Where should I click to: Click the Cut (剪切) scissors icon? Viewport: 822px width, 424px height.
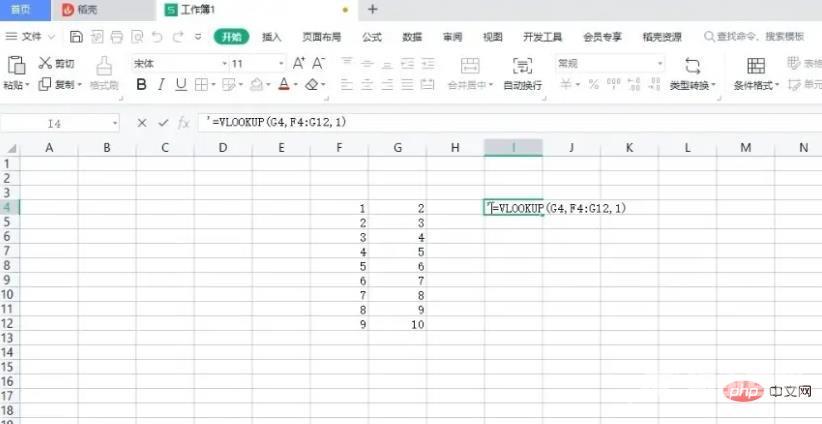pos(45,63)
